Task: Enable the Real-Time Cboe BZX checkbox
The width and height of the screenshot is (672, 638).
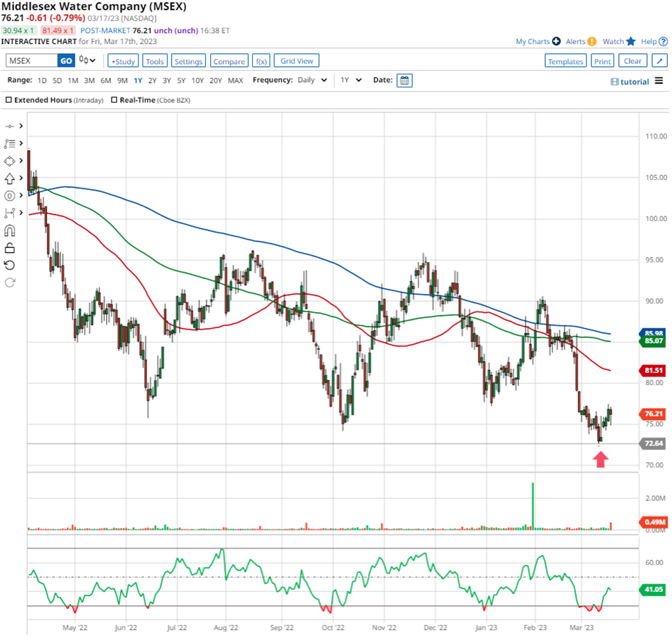Action: [114, 100]
